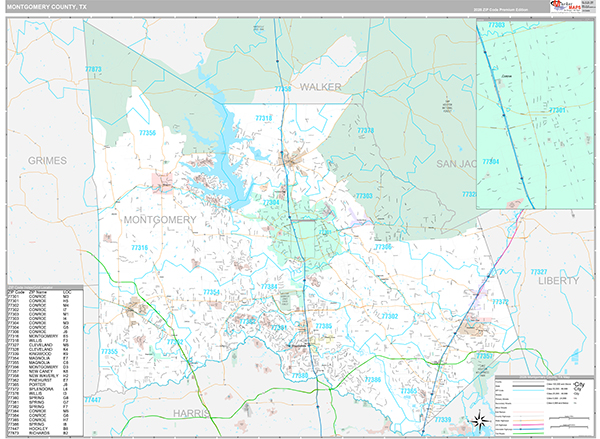This screenshot has width=600, height=439.
Task: Click ZIP code label 77354 on map
Action: click(x=212, y=292)
